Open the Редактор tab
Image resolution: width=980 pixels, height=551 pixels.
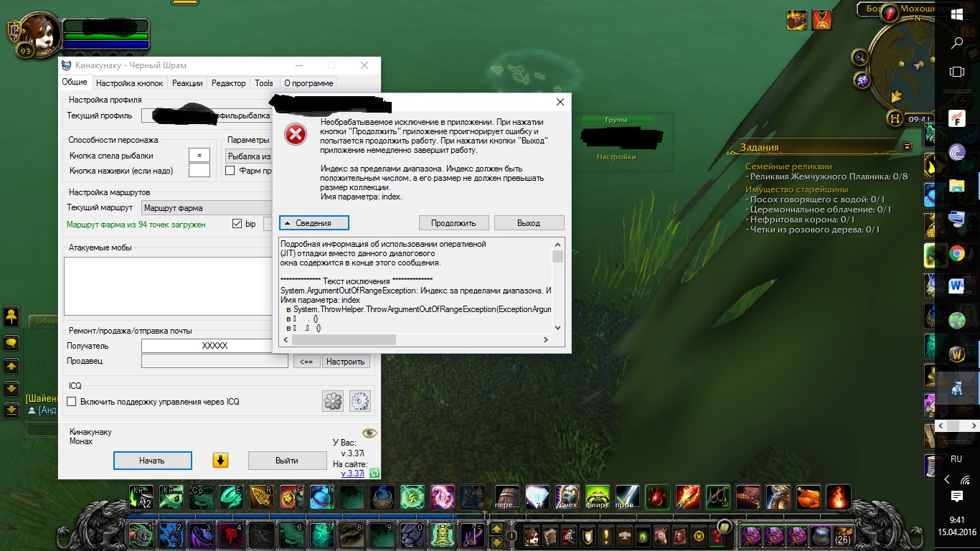(x=229, y=83)
